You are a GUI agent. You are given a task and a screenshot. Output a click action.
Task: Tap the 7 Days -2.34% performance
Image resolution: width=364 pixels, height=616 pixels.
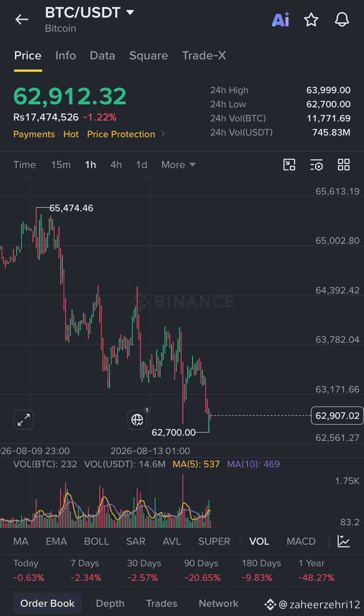[86, 570]
